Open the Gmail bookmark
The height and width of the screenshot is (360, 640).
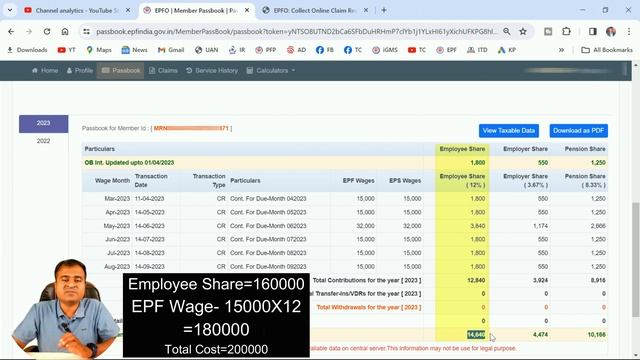pos(171,50)
